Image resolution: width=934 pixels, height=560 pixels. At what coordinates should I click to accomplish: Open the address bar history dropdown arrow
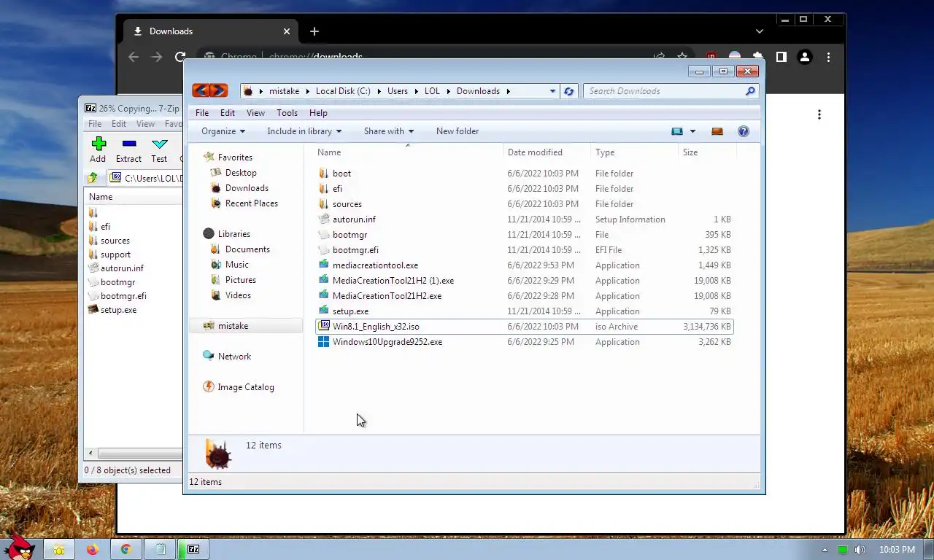click(552, 91)
